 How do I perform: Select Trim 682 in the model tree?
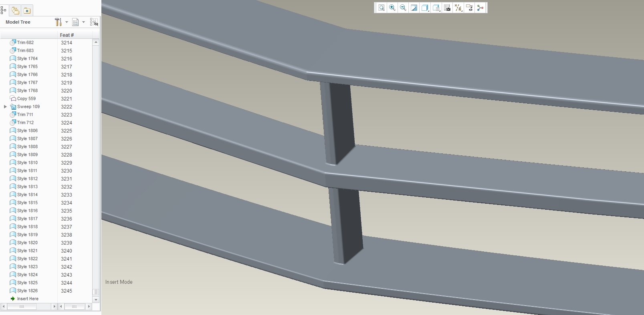click(25, 42)
